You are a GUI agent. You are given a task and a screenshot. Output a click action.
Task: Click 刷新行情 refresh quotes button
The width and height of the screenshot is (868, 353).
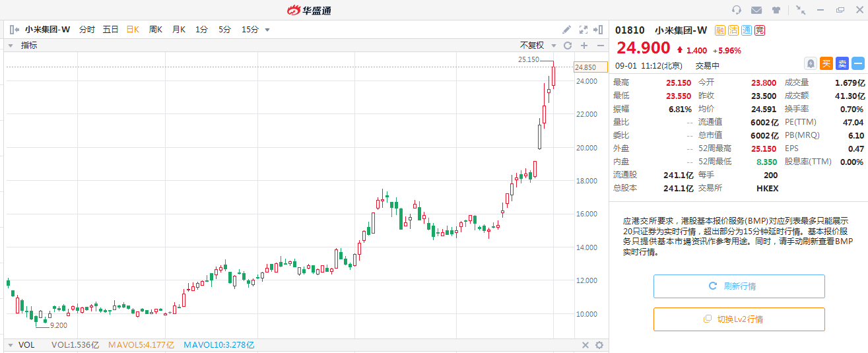[x=739, y=286]
